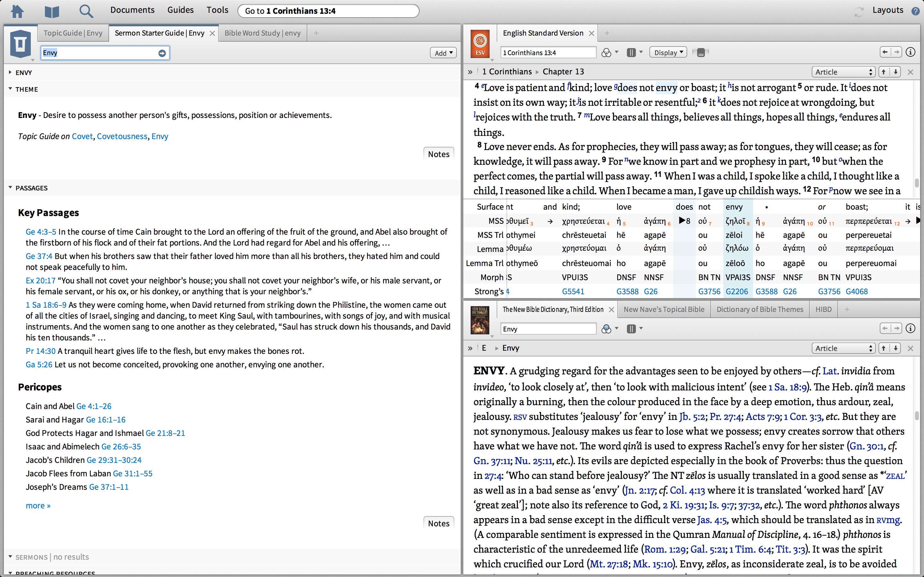The height and width of the screenshot is (577, 924).
Task: Click the Home icon in the toolbar
Action: pyautogui.click(x=17, y=11)
